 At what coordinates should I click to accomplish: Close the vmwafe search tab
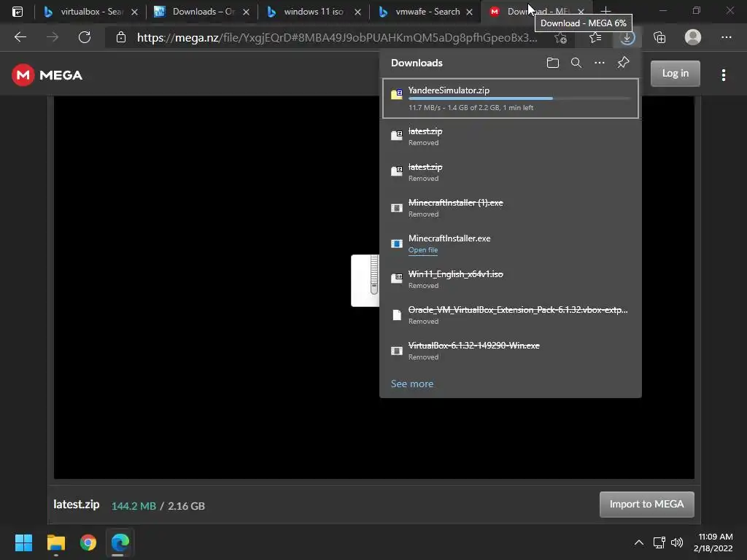pos(469,12)
